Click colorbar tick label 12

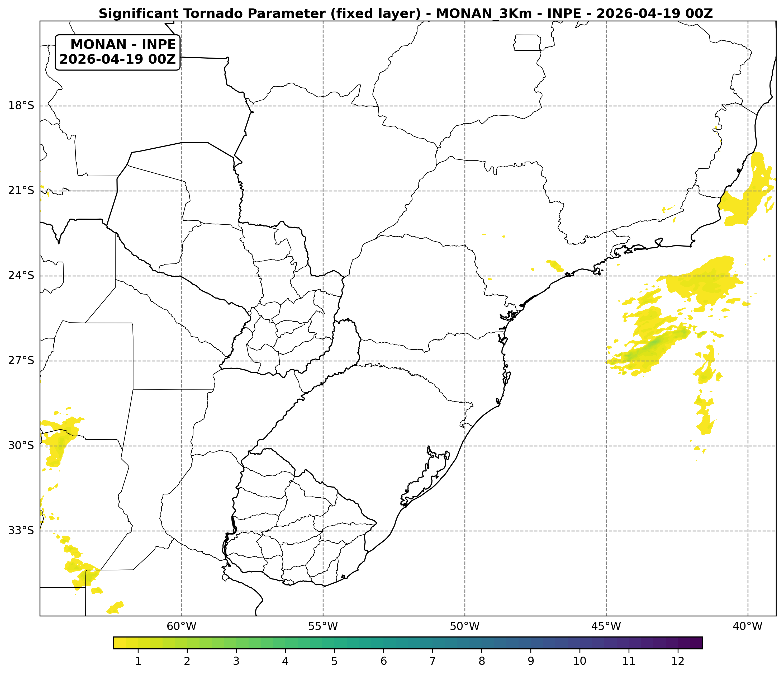[678, 661]
